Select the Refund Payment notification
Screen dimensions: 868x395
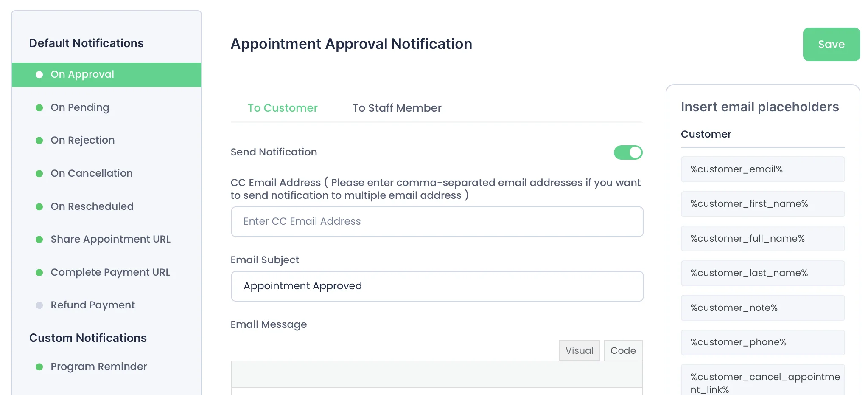92,305
